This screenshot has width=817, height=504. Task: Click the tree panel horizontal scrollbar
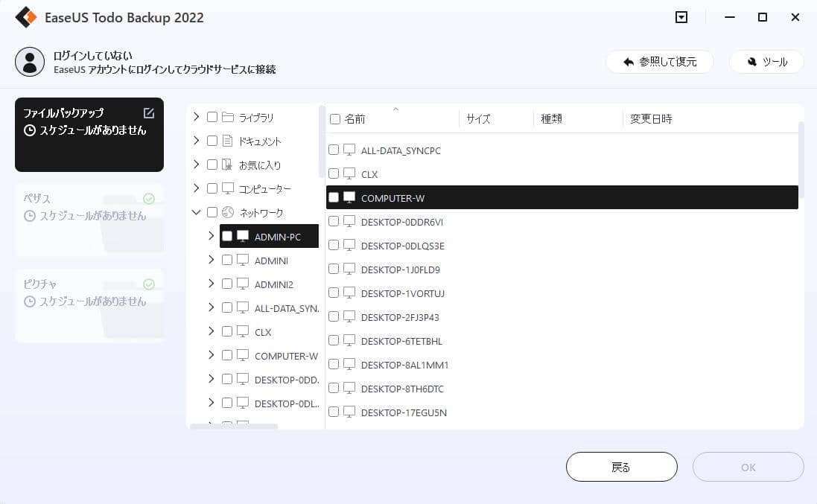point(234,427)
